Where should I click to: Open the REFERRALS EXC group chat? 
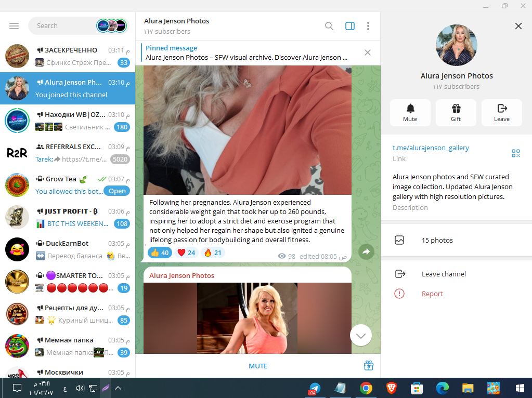click(68, 153)
